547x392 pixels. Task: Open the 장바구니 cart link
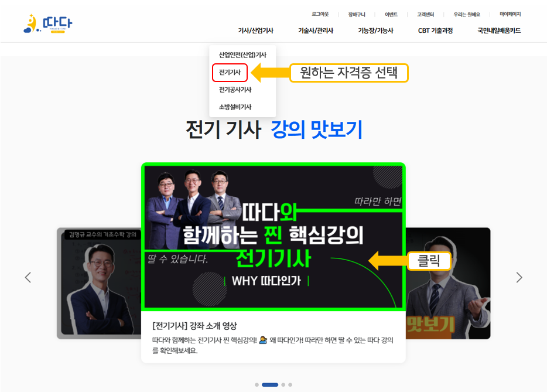point(357,14)
